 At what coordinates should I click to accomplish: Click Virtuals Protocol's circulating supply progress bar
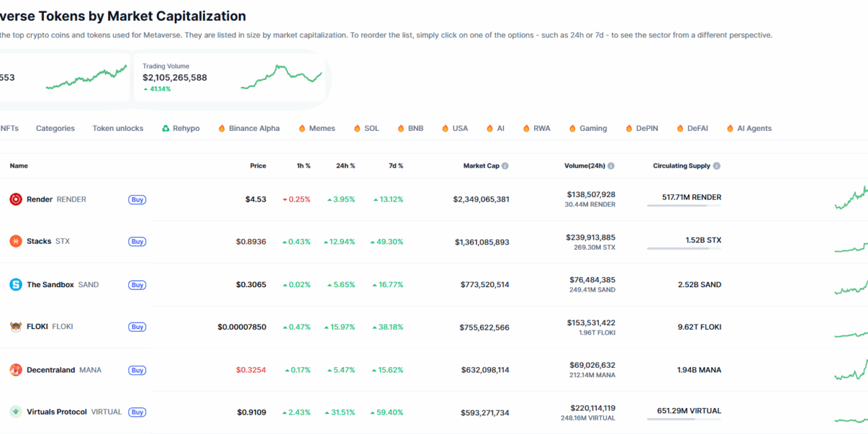tap(684, 419)
